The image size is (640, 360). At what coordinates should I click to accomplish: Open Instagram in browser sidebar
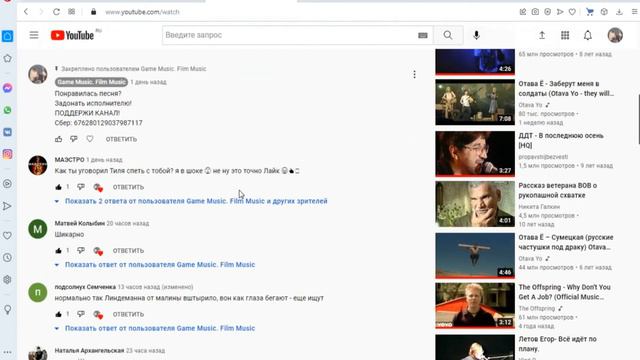[7, 154]
